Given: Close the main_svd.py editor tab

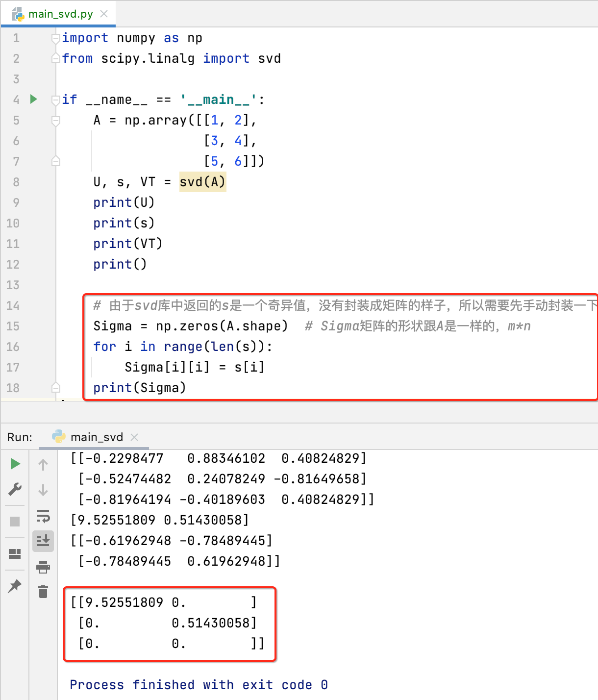Looking at the screenshot, I should [104, 14].
